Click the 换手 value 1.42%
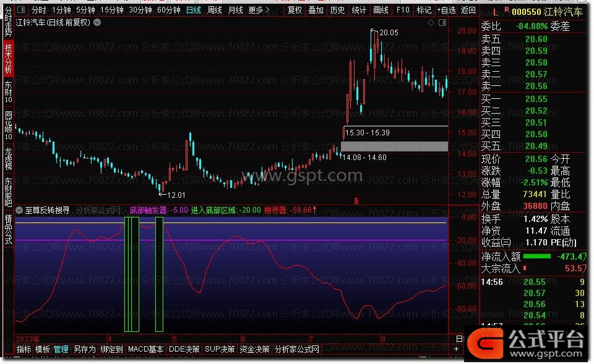 (x=535, y=219)
